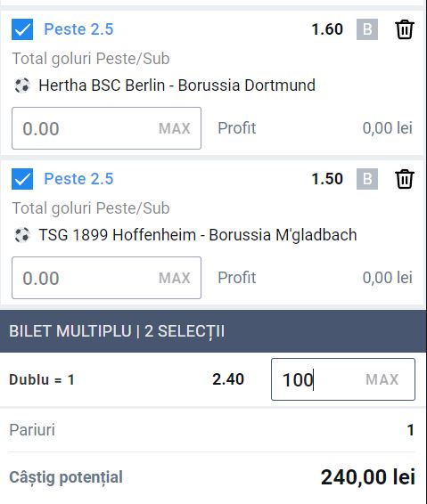427x504 pixels.
Task: Focus the stake input for Hoffenheim match
Action: click(x=106, y=278)
